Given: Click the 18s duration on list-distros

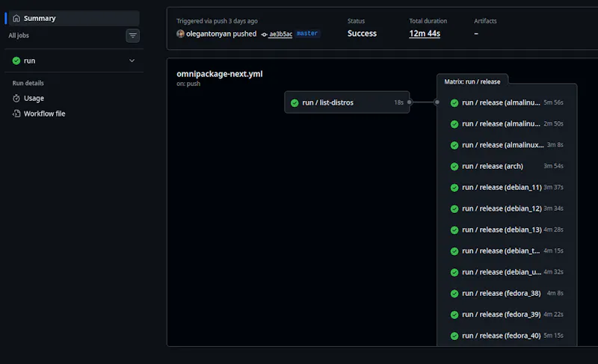Looking at the screenshot, I should 398,102.
